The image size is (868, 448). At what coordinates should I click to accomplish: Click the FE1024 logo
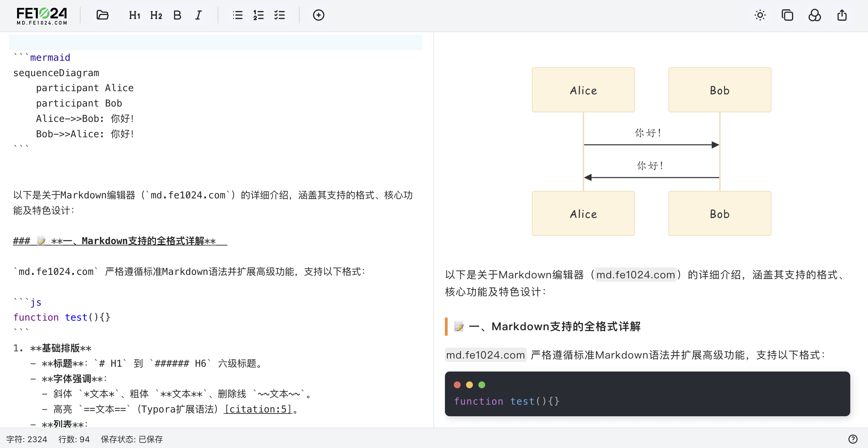click(42, 16)
